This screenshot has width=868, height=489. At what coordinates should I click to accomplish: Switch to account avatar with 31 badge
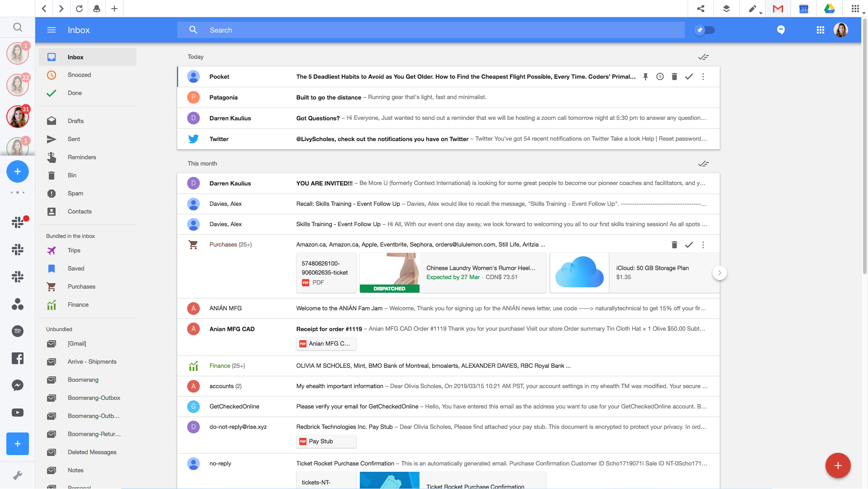18,117
